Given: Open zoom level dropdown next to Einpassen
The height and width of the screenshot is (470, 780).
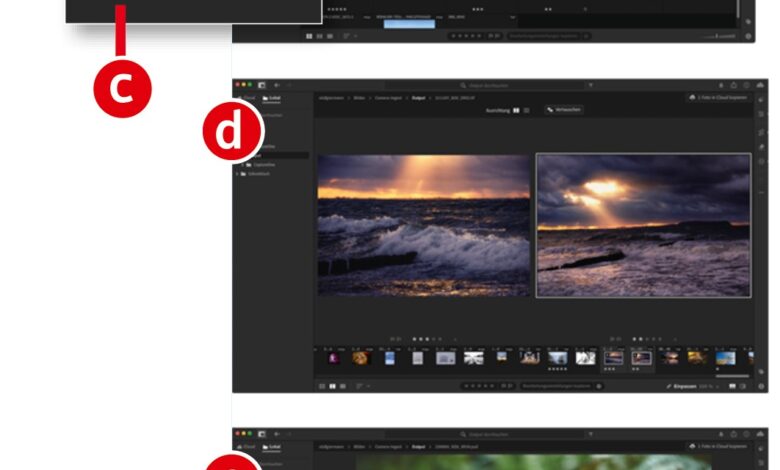Looking at the screenshot, I should pyautogui.click(x=717, y=386).
